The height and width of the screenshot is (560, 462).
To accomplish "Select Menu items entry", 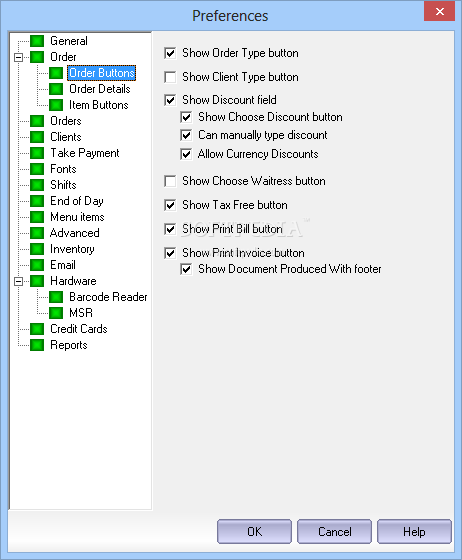I will click(77, 217).
